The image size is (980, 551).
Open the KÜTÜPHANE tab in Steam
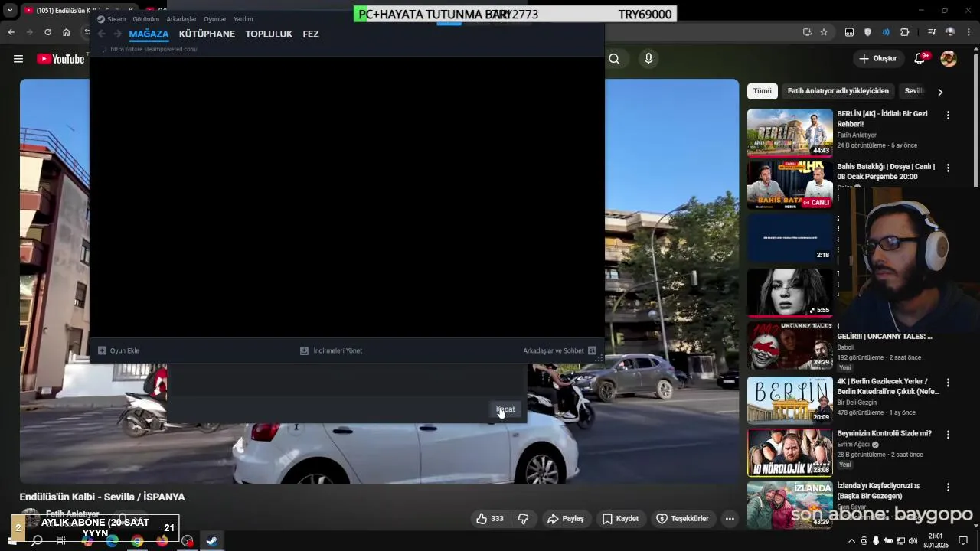207,34
